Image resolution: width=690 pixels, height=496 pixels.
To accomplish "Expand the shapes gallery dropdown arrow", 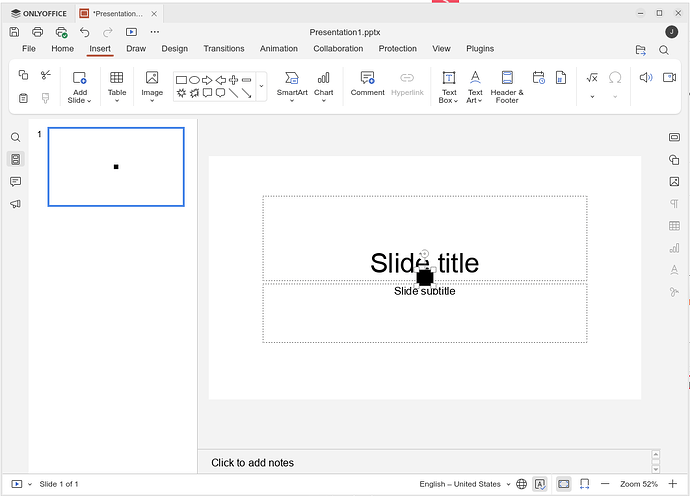I will point(261,87).
